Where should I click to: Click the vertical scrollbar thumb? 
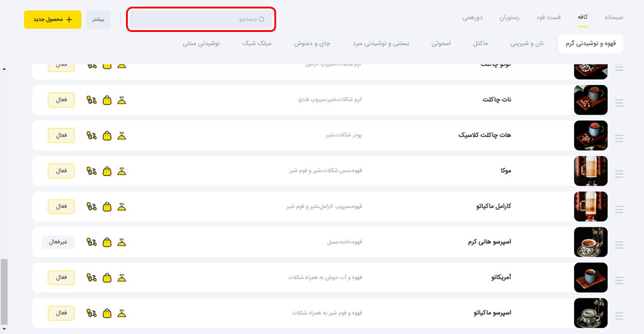pos(4,292)
